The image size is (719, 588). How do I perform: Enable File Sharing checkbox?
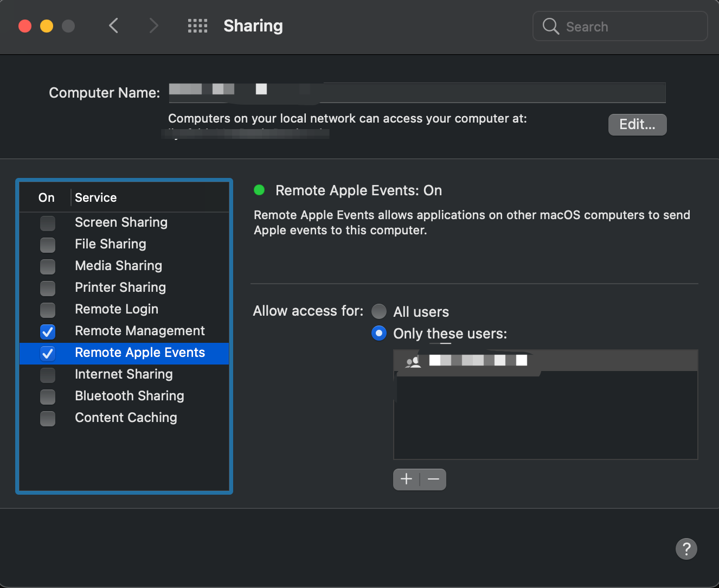[x=48, y=245]
